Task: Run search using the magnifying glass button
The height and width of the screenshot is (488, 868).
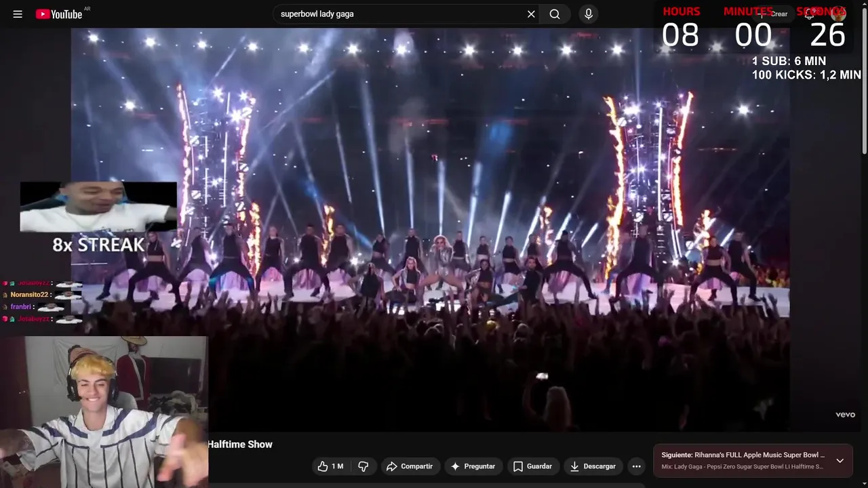Action: 555,14
